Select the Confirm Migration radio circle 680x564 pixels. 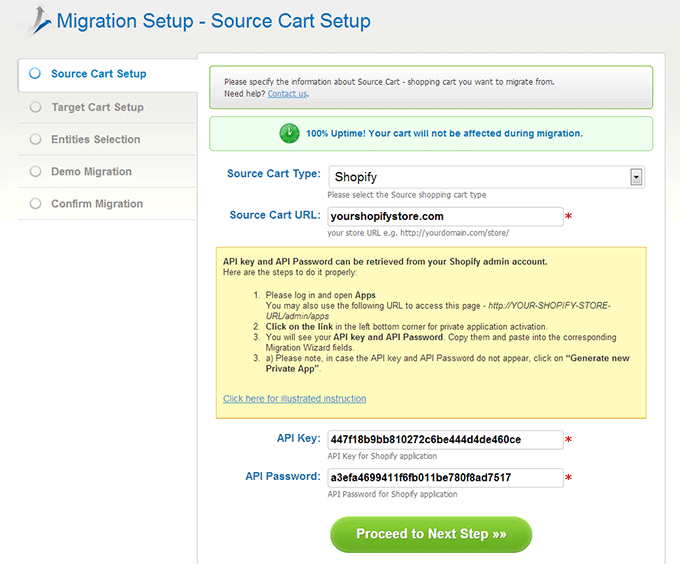click(x=36, y=203)
